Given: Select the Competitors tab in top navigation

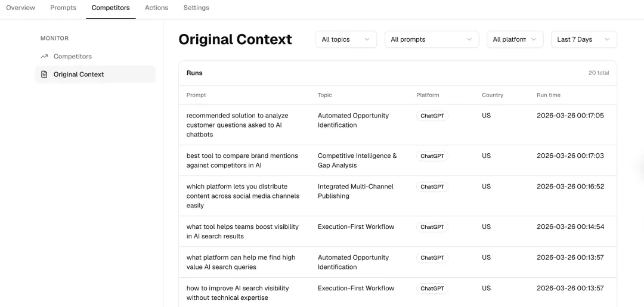Looking at the screenshot, I should [110, 8].
